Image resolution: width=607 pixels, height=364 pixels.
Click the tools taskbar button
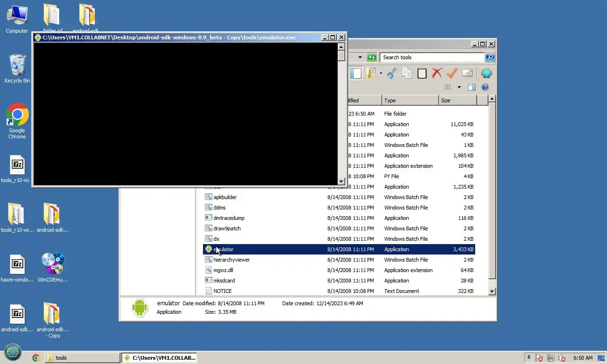pyautogui.click(x=82, y=358)
